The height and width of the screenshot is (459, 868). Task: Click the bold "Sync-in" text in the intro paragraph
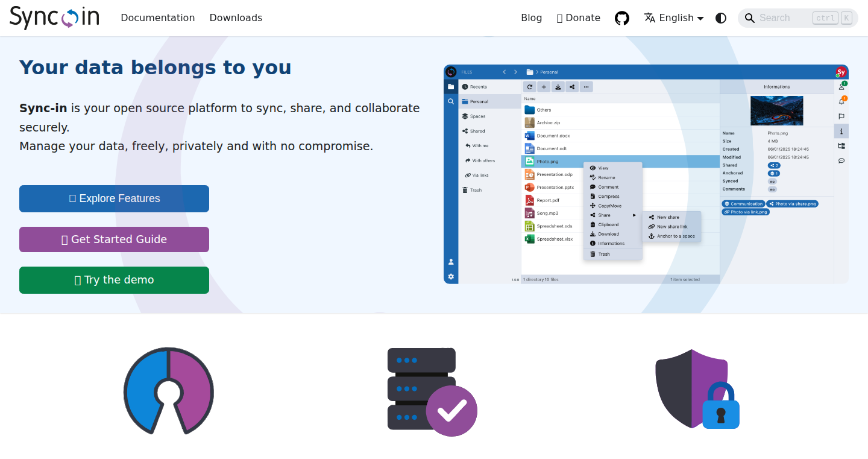[x=43, y=109]
